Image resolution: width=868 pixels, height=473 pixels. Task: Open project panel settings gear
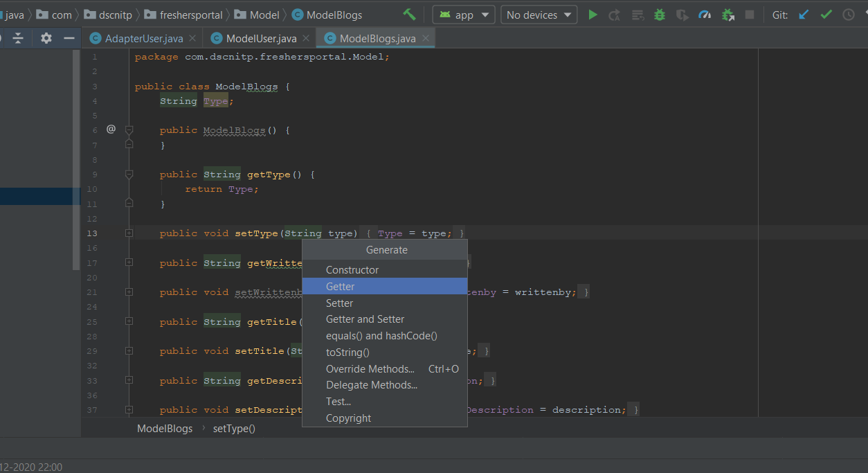click(x=46, y=39)
